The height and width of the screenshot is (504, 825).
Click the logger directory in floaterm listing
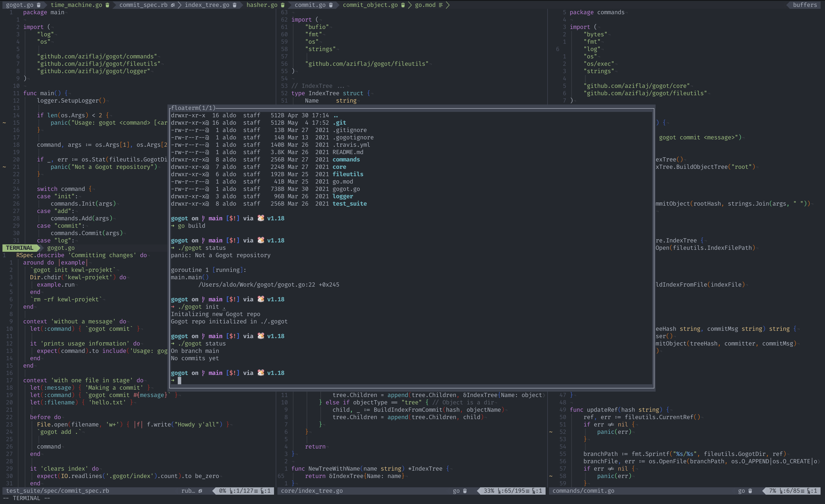pos(343,196)
